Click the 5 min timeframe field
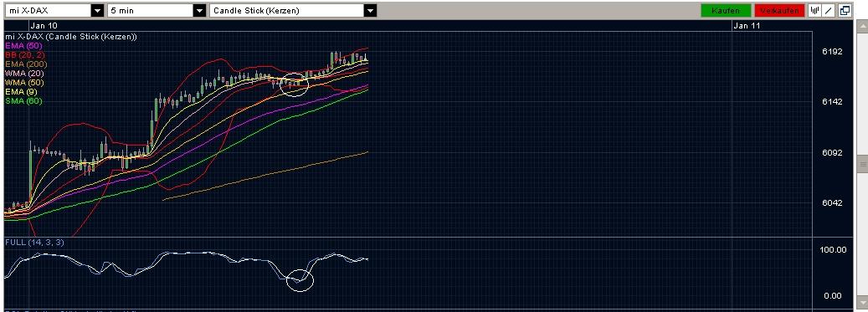Image resolution: width=868 pixels, height=312 pixels. click(150, 11)
